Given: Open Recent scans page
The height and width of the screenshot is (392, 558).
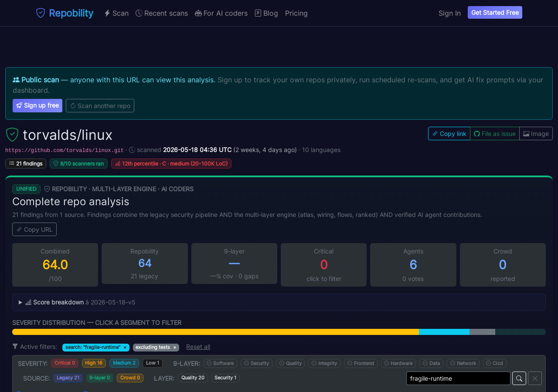Looking at the screenshot, I should point(162,13).
